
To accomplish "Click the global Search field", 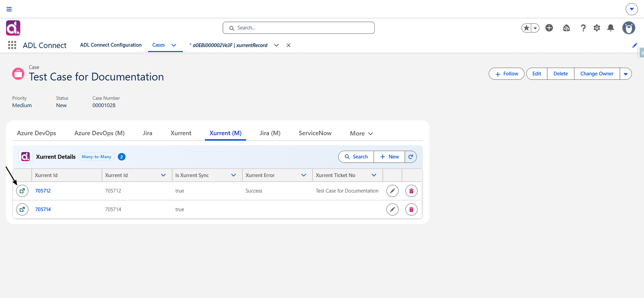I will pyautogui.click(x=299, y=28).
